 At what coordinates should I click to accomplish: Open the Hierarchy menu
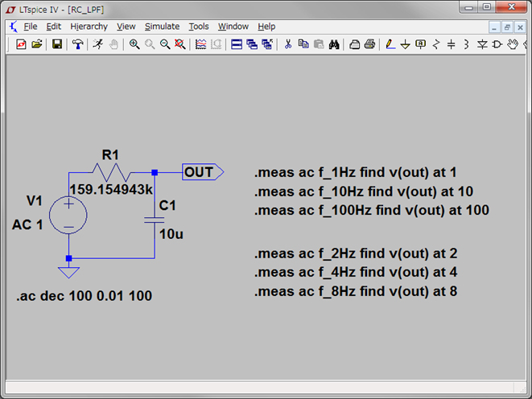(89, 27)
